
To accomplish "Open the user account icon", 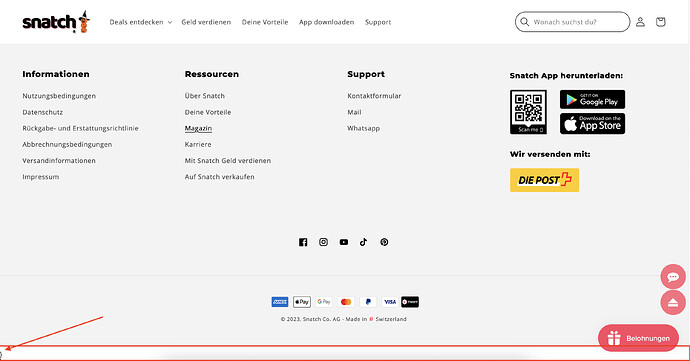I will (640, 22).
